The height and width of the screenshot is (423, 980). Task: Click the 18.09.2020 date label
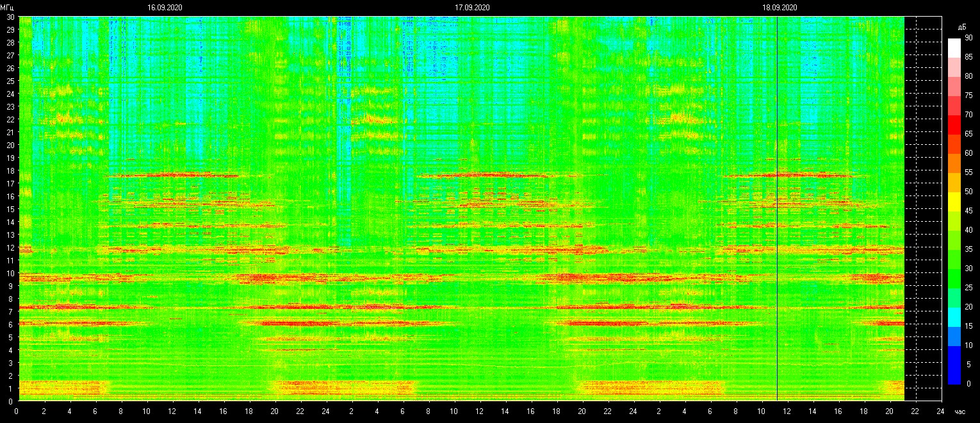pyautogui.click(x=780, y=8)
